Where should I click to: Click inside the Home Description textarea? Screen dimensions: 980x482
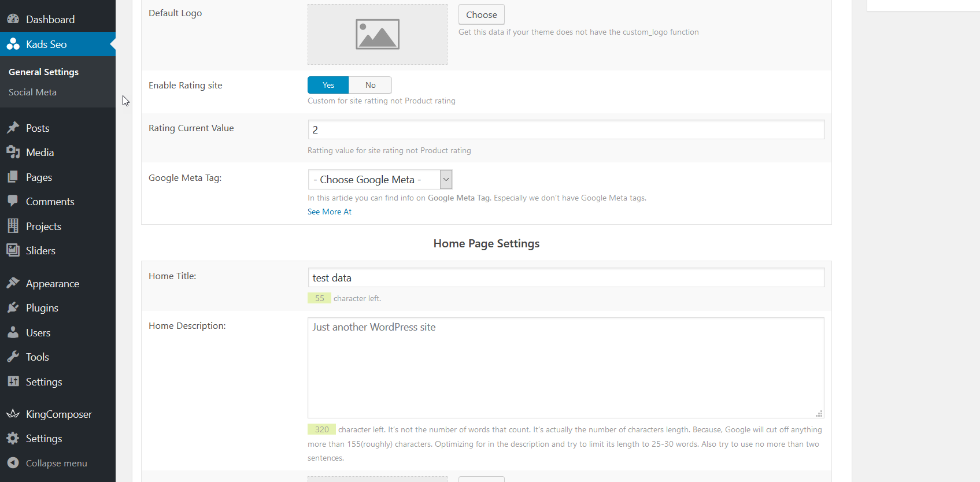[565, 368]
